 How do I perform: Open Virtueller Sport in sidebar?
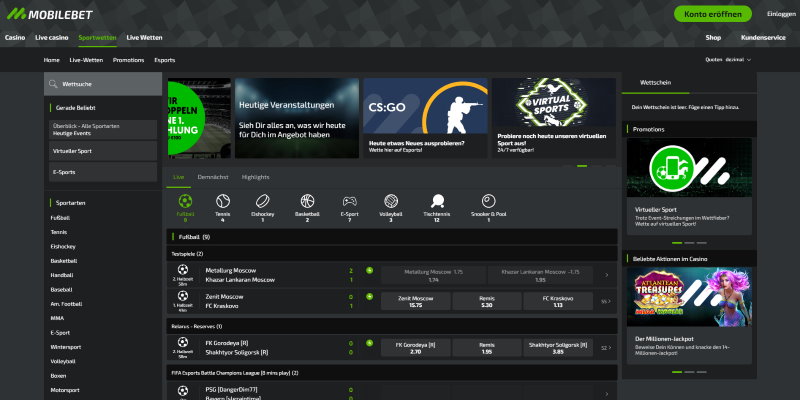coord(103,151)
